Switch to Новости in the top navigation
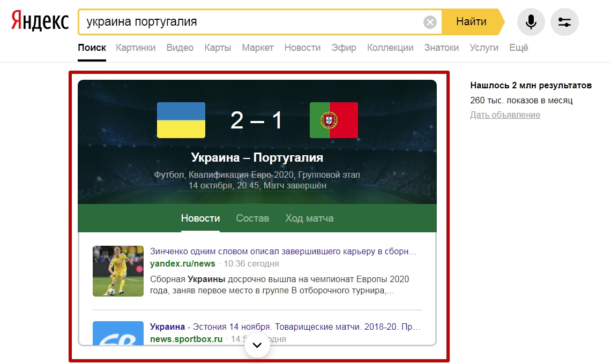Viewport: 611px width, 364px height. 302,48
